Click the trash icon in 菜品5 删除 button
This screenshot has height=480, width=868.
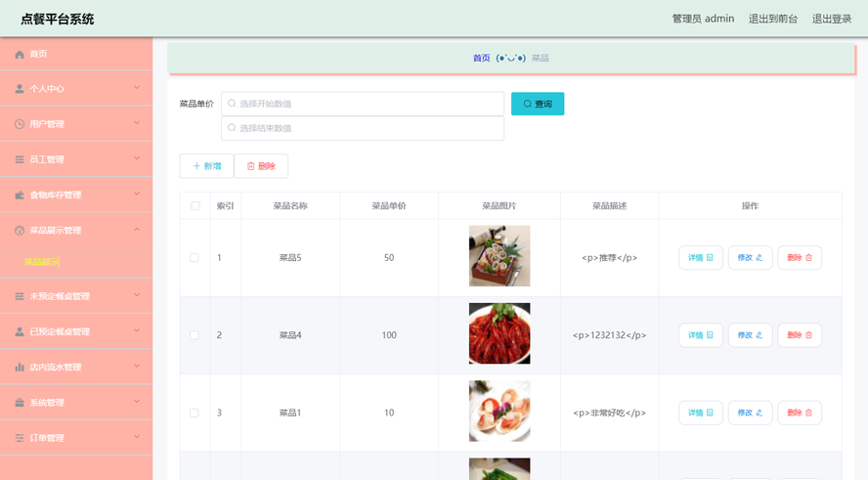point(808,257)
